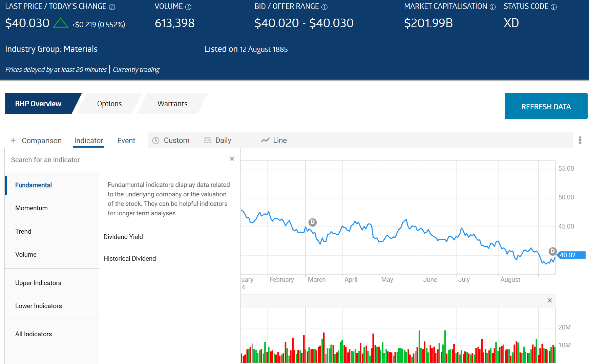Click the Market Capitalisation info icon
The image size is (589, 364).
tap(493, 7)
